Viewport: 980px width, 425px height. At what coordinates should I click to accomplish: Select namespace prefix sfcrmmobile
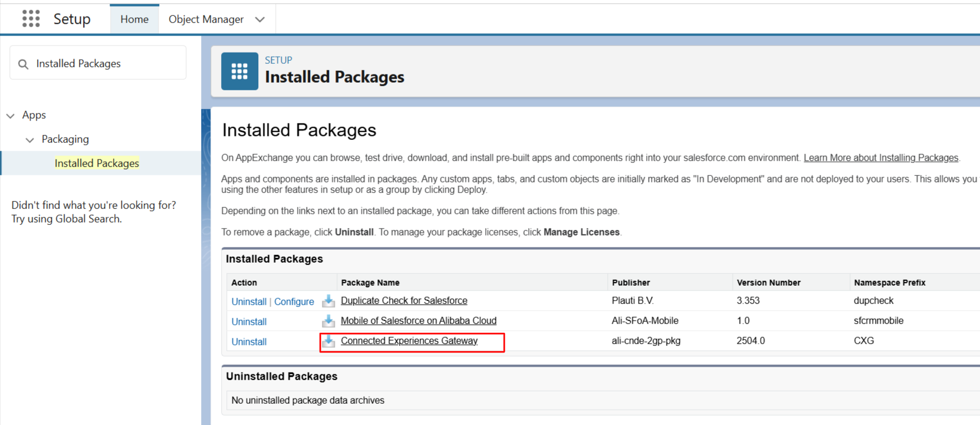pos(879,321)
